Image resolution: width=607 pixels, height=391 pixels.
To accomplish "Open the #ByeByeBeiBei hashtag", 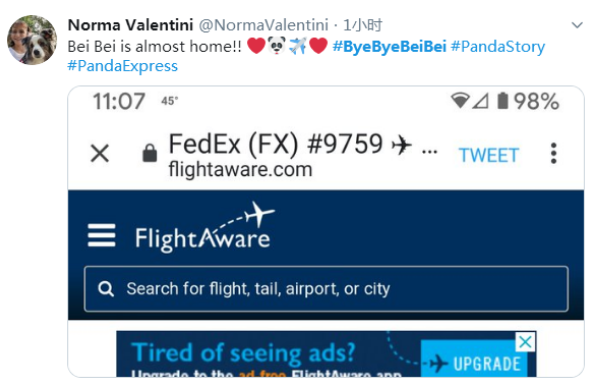I will click(x=389, y=46).
